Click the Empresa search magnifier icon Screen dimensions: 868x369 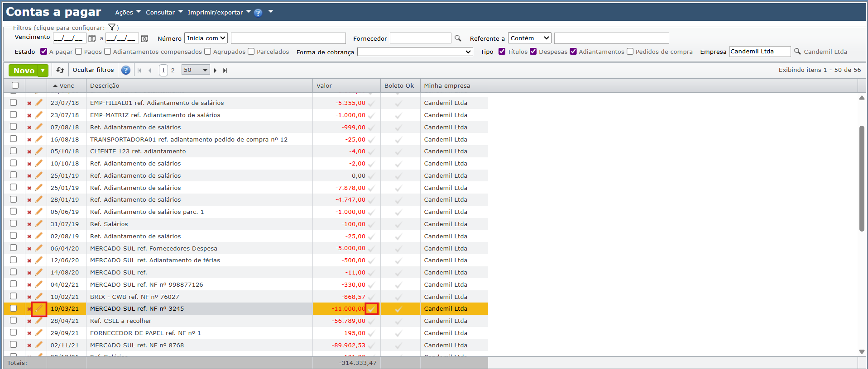pos(797,52)
